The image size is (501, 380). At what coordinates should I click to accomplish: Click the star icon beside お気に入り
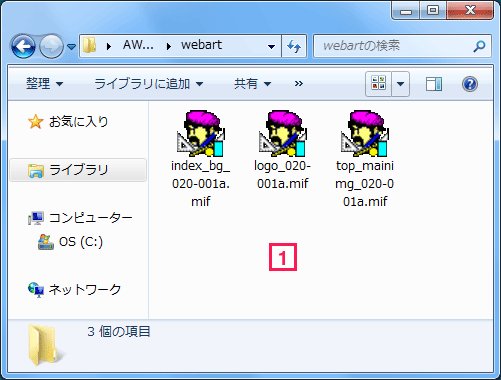pos(35,122)
